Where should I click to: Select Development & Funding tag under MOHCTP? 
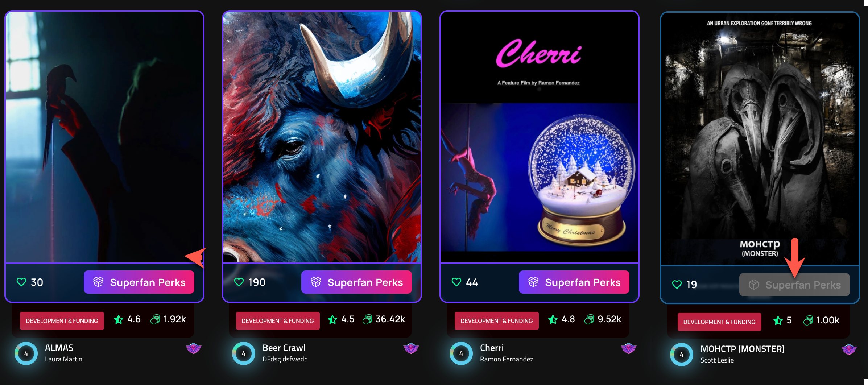719,322
